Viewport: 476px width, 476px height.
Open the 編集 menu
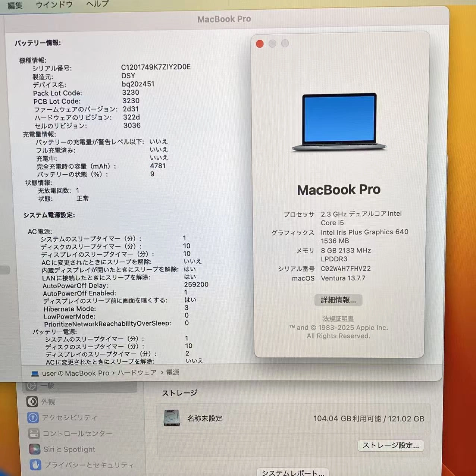pyautogui.click(x=14, y=5)
